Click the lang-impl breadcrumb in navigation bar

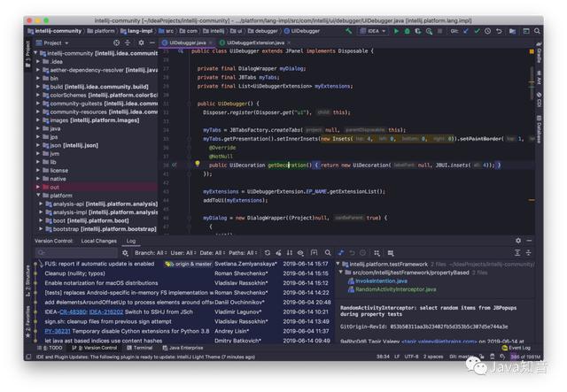136,31
